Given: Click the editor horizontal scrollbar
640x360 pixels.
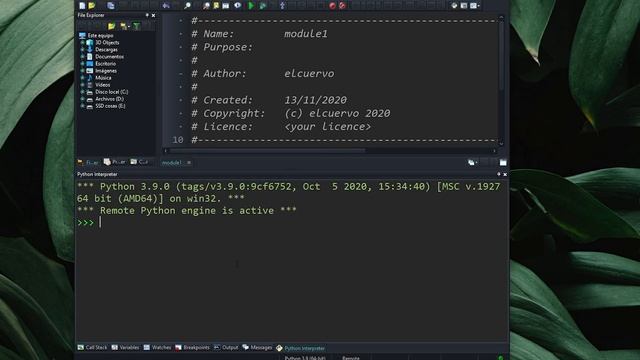Looking at the screenshot, I should pos(330,150).
